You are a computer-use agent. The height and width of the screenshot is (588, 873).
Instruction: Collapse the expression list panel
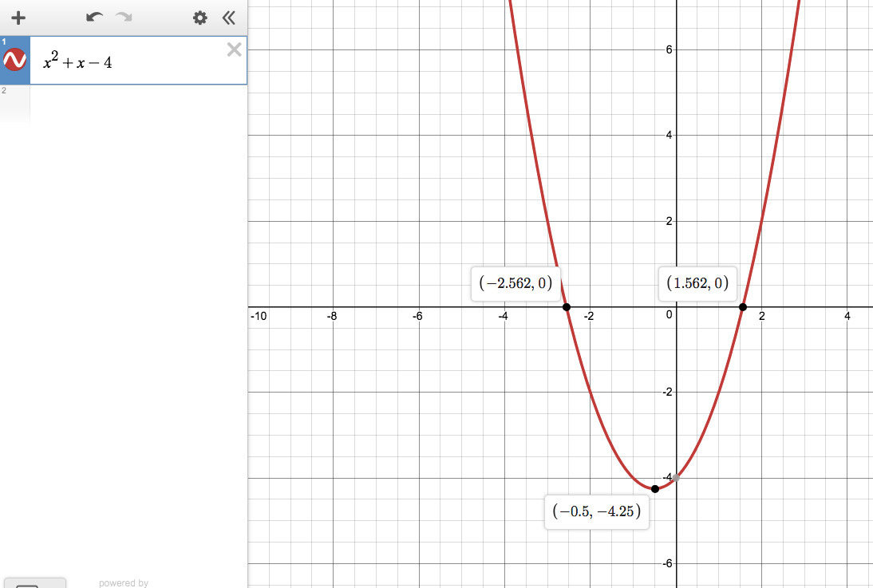coord(228,18)
